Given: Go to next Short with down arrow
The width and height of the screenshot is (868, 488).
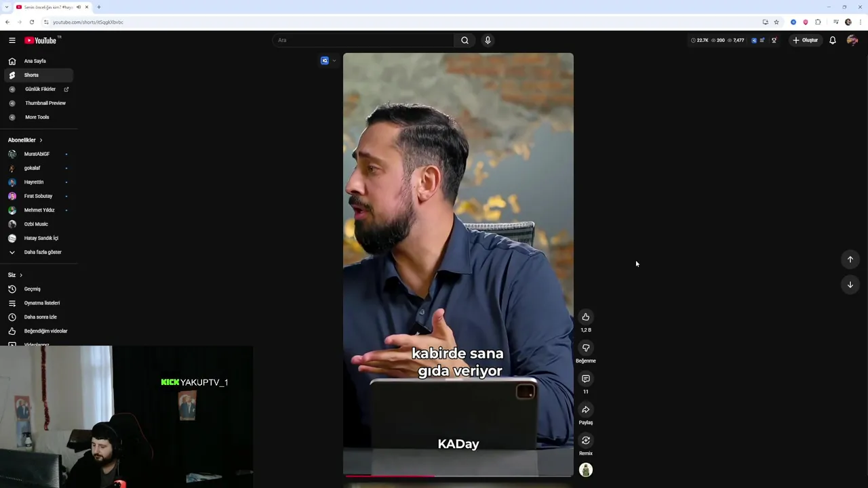Looking at the screenshot, I should (850, 285).
